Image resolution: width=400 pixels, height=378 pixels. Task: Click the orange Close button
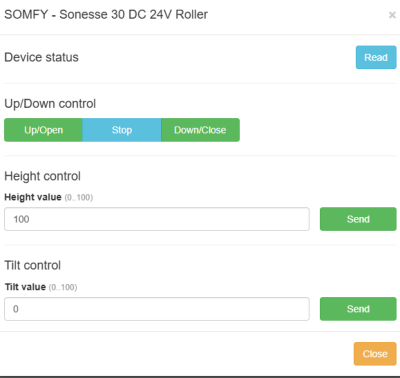click(x=375, y=354)
